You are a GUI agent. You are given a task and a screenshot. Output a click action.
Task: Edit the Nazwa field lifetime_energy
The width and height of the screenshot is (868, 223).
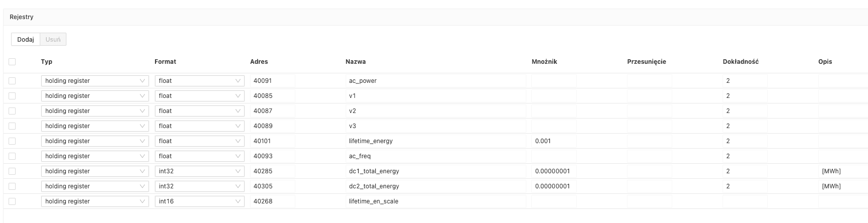point(435,141)
